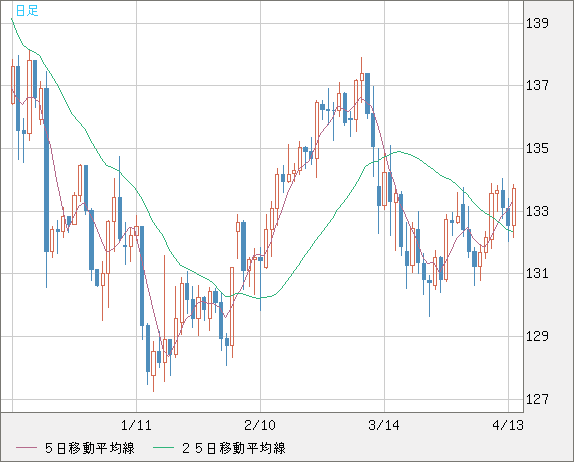Click the 25日移動平均線 legend text
Screen dimensions: 574x462
coord(234,448)
